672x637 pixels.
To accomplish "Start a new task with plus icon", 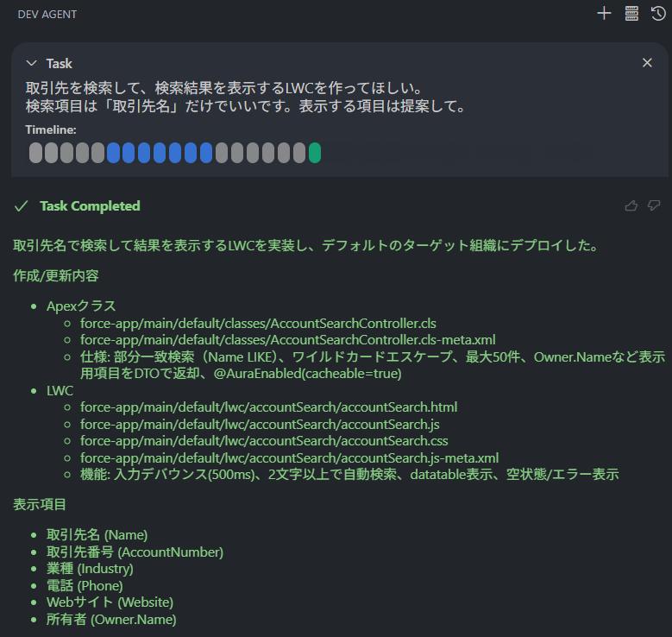I will click(x=604, y=13).
